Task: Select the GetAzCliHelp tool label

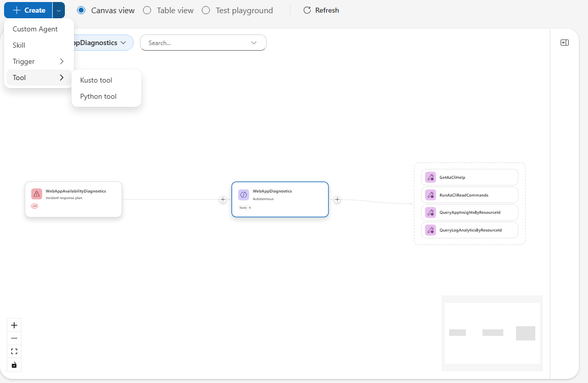Action: [452, 178]
